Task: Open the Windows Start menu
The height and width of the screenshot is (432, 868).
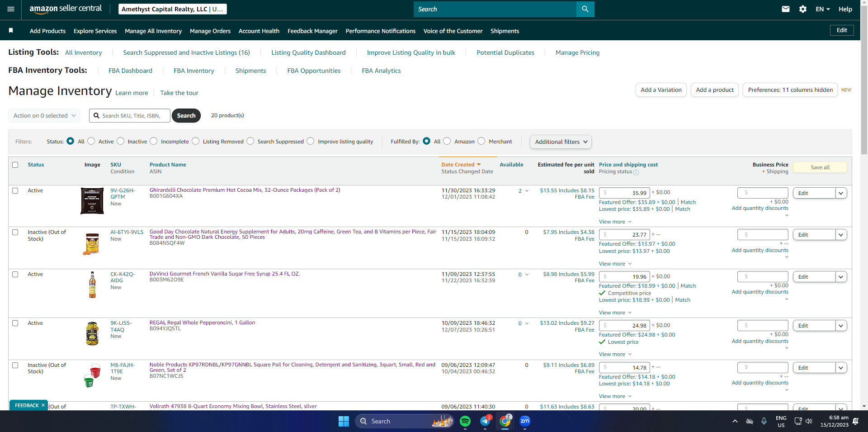Action: [x=344, y=421]
